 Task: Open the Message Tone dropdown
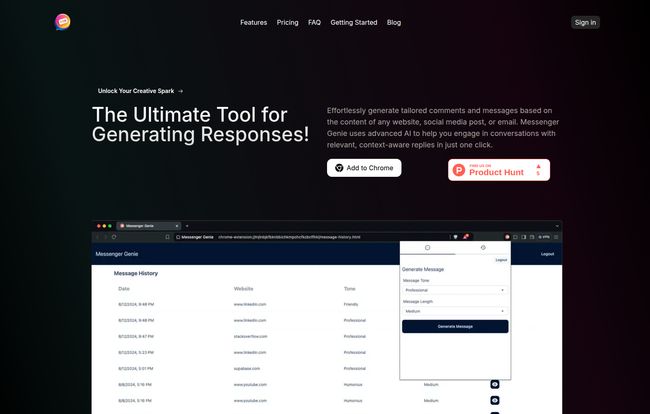(455, 290)
